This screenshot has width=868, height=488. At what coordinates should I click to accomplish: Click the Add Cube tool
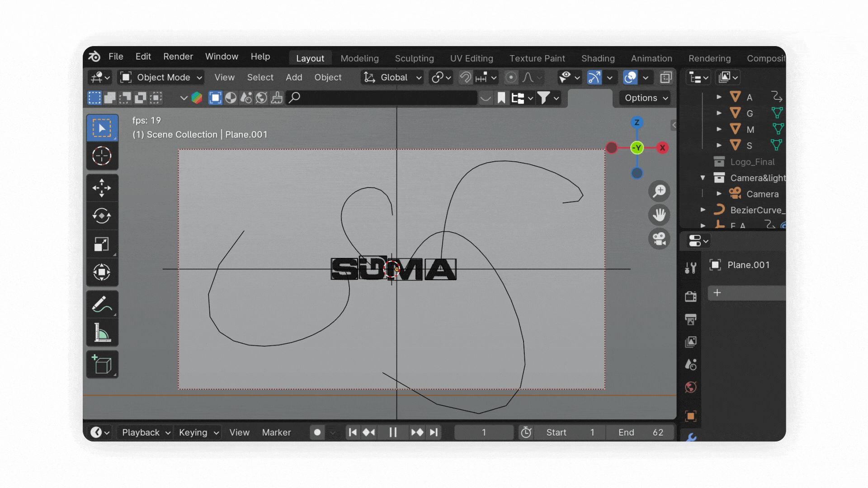click(x=102, y=365)
